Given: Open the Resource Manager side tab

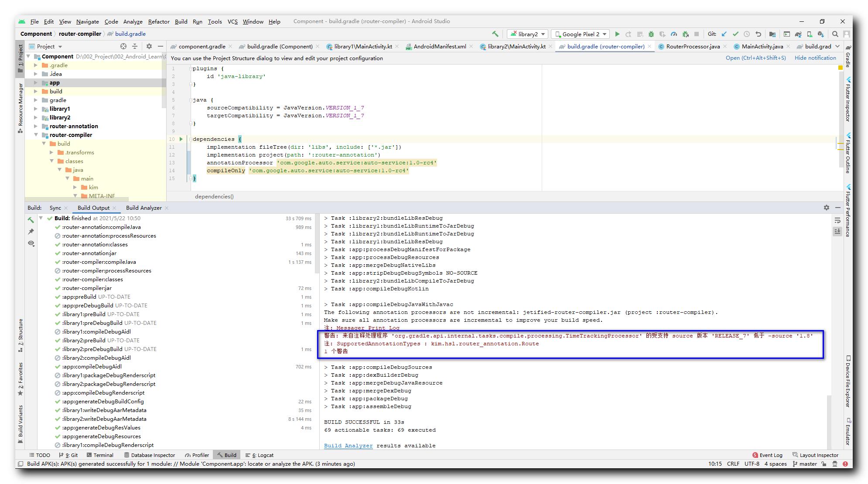Looking at the screenshot, I should [x=20, y=108].
